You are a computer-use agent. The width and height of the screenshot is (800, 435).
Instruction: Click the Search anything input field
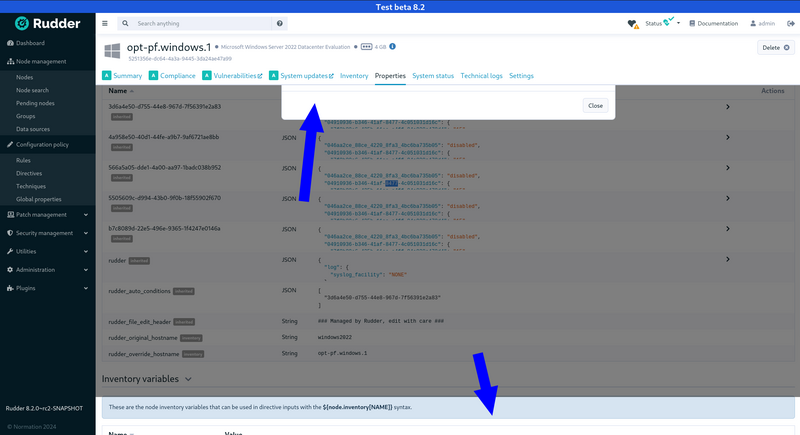click(202, 23)
